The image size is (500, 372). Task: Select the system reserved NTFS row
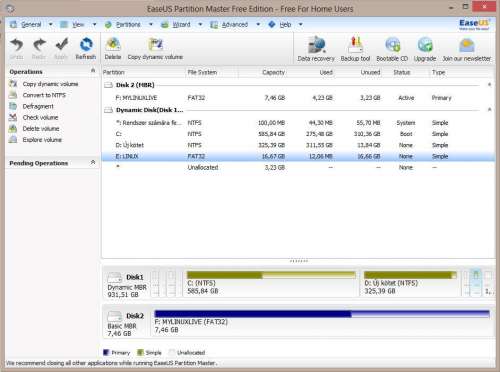(x=298, y=123)
